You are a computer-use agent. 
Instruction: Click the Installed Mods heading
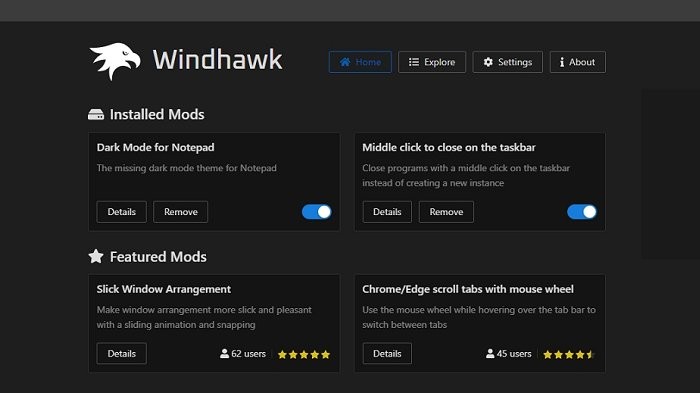[157, 115]
